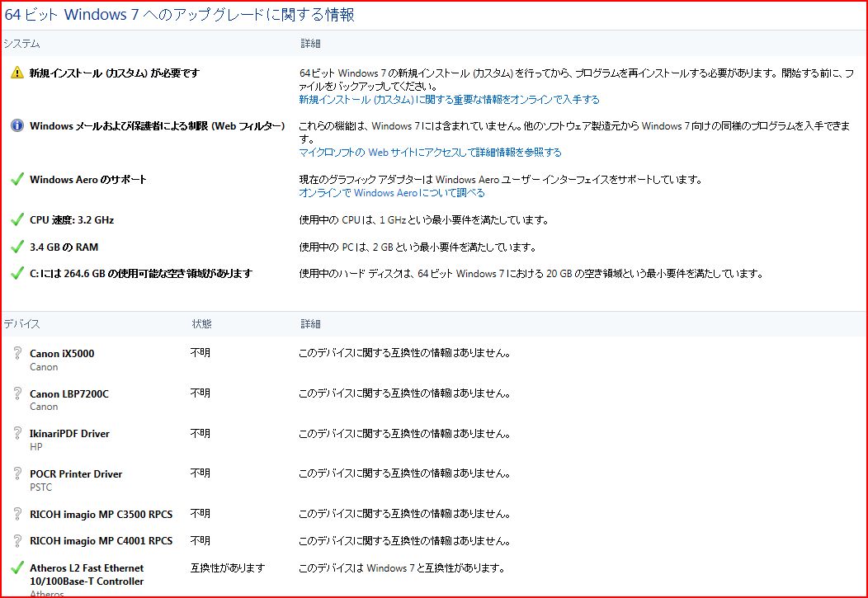This screenshot has height=598, width=868.
Task: Select the RICOH imagio MP C4001 RPCS device
Action: click(x=101, y=541)
